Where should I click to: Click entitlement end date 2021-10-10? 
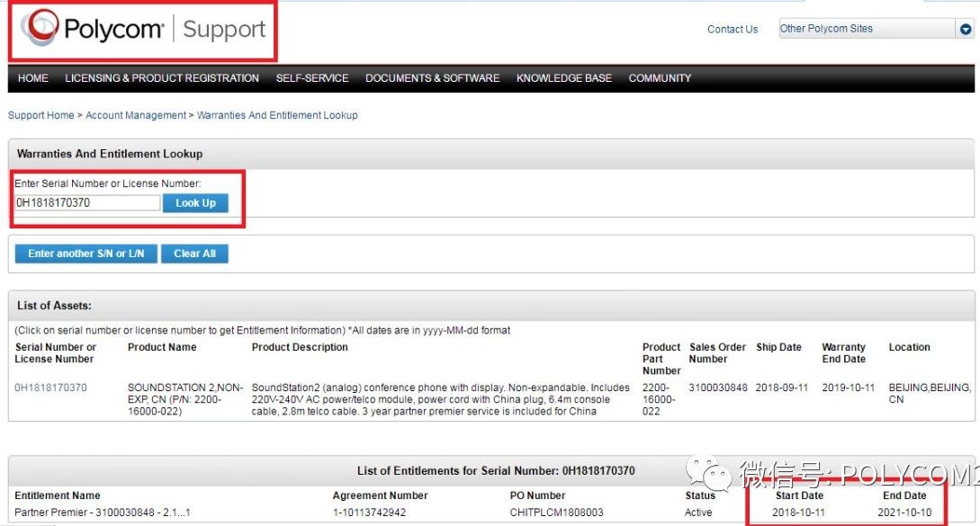click(904, 513)
